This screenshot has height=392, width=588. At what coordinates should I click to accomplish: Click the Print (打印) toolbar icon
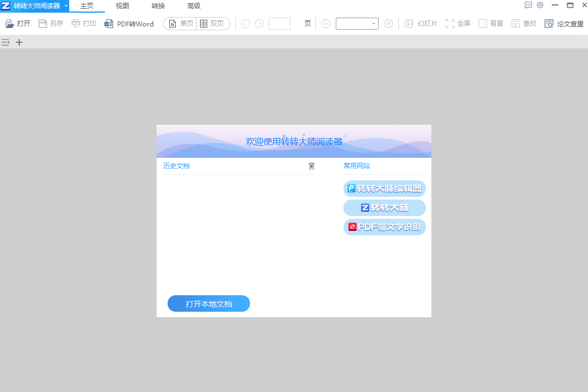[x=84, y=24]
